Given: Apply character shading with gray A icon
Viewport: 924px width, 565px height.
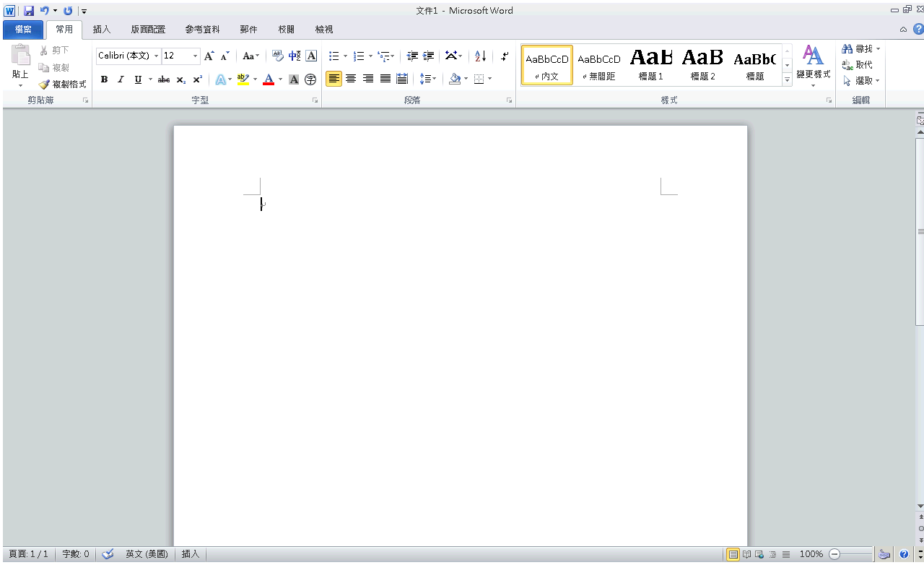Looking at the screenshot, I should [294, 79].
